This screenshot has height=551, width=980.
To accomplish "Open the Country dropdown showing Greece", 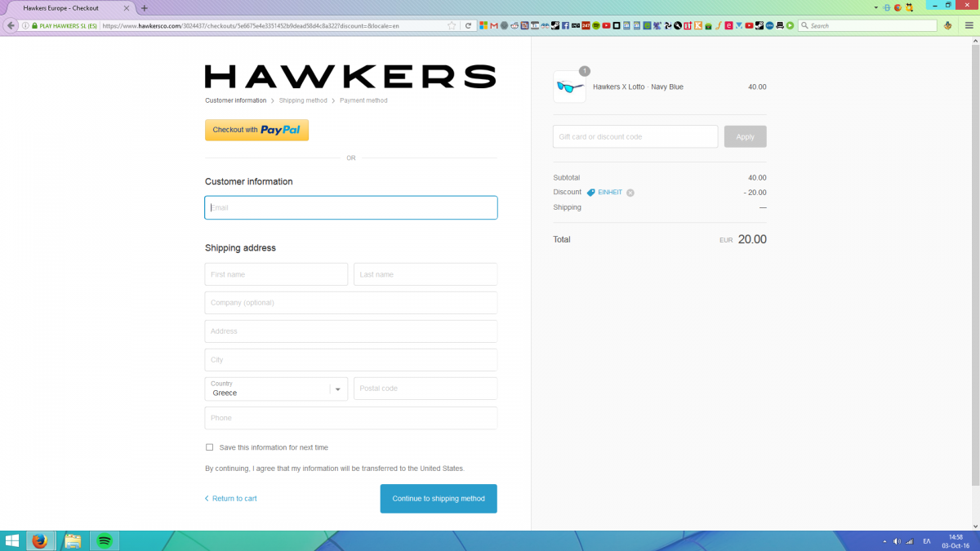I will [276, 389].
